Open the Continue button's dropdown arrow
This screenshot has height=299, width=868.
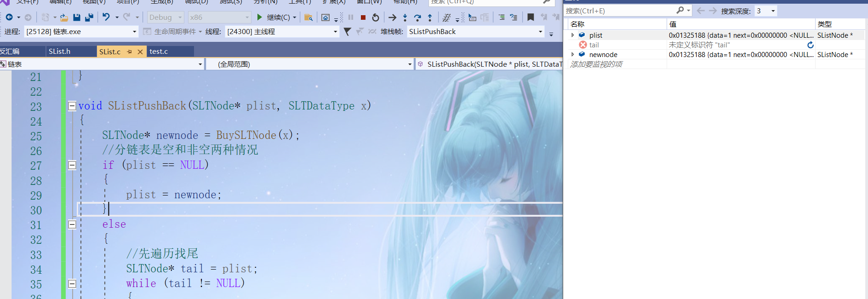(295, 17)
